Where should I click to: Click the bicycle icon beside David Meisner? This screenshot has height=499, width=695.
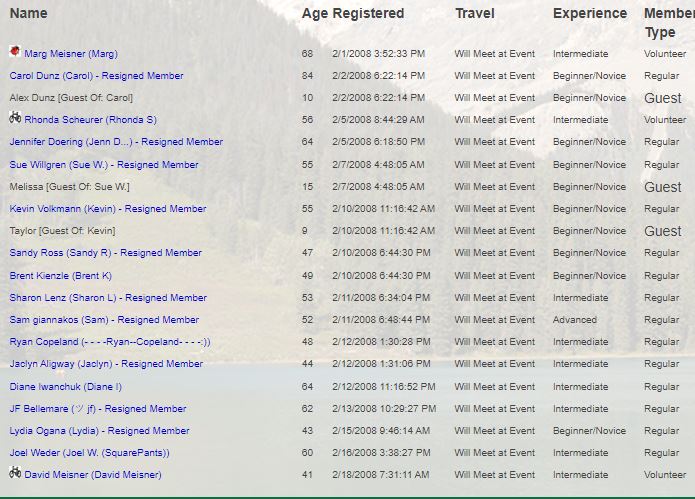pyautogui.click(x=15, y=473)
